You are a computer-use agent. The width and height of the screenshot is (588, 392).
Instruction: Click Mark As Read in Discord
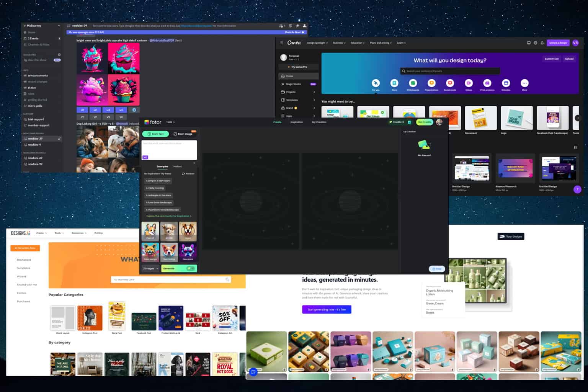[x=295, y=32]
